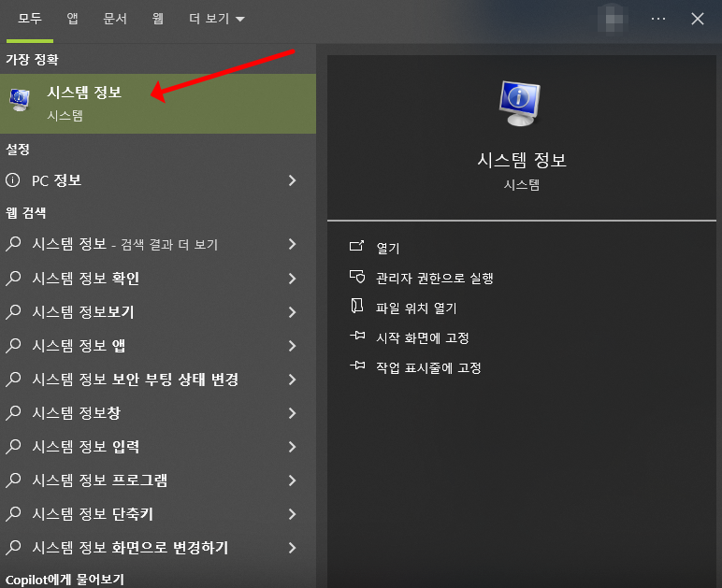This screenshot has width=722, height=588.
Task: Expand chevron for 시스템 정보창
Action: 292,412
